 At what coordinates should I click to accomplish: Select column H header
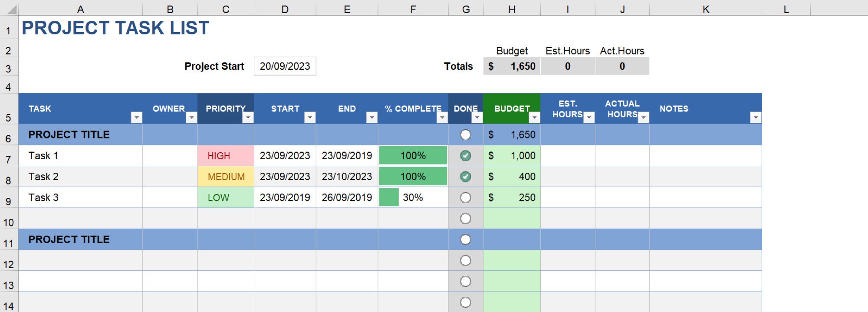[x=512, y=9]
